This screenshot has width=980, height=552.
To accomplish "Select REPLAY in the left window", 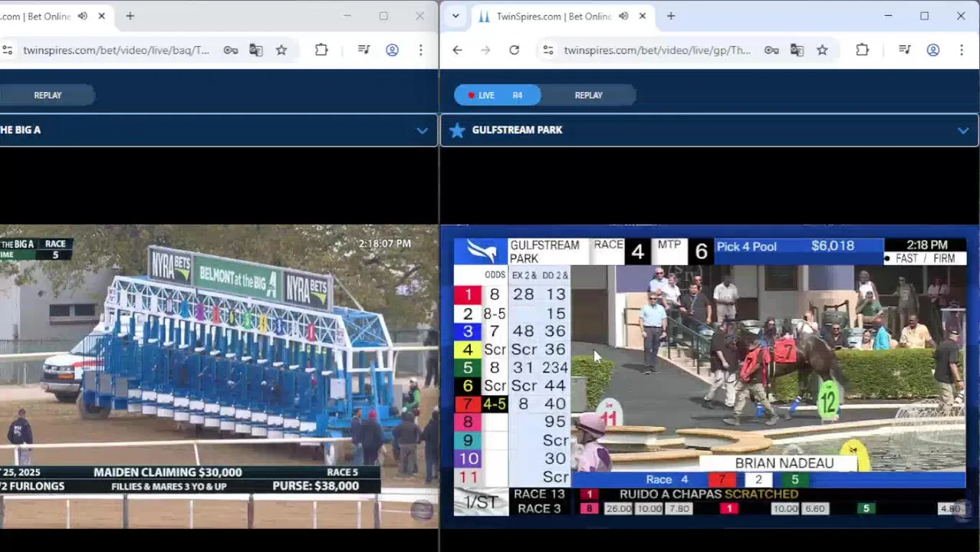I will point(48,95).
